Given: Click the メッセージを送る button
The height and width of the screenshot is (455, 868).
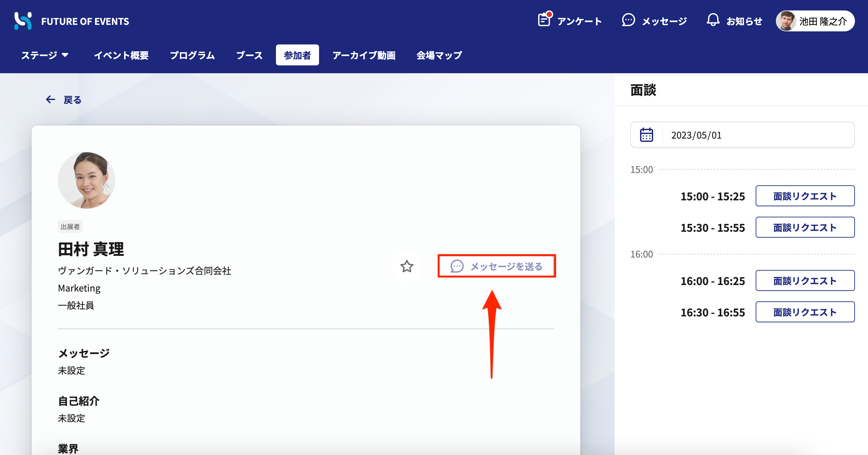Looking at the screenshot, I should (x=497, y=266).
